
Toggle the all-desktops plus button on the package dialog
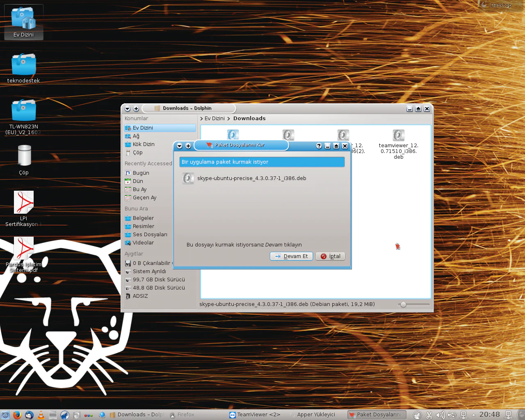pos(188,146)
